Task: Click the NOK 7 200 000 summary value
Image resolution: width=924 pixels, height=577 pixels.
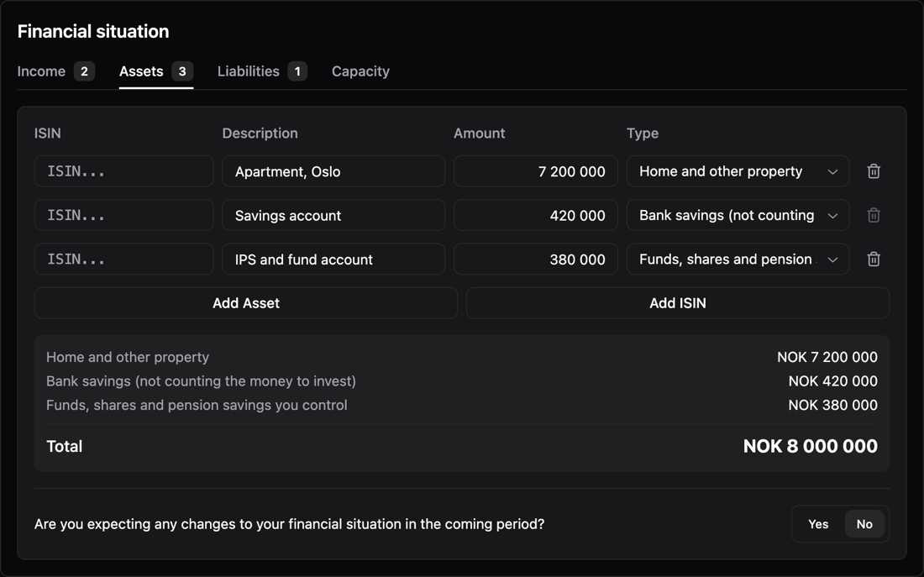Action: [827, 357]
